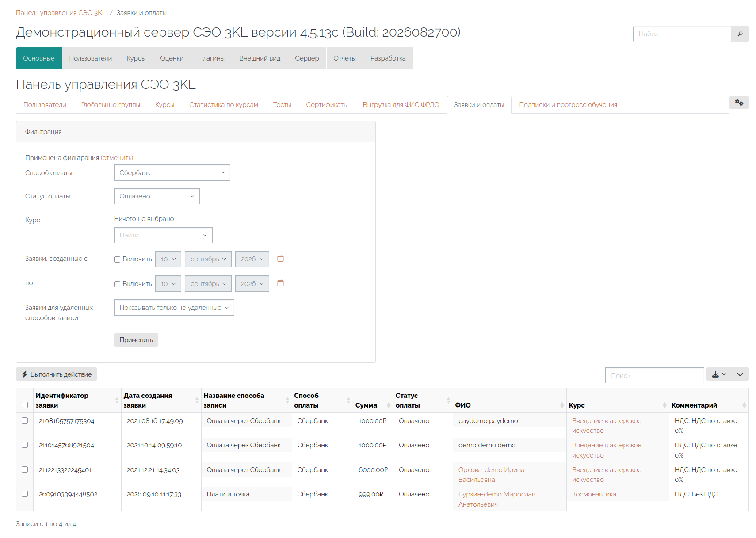Click the search magnifier icon button
The width and height of the screenshot is (756, 538).
coord(740,34)
